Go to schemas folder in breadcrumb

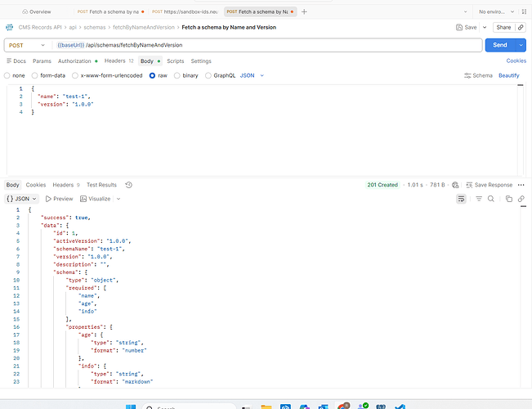click(95, 27)
